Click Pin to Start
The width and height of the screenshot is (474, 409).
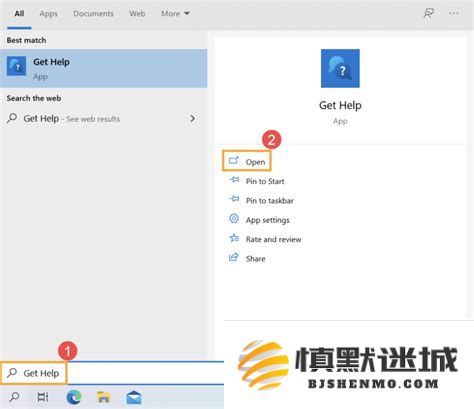265,181
